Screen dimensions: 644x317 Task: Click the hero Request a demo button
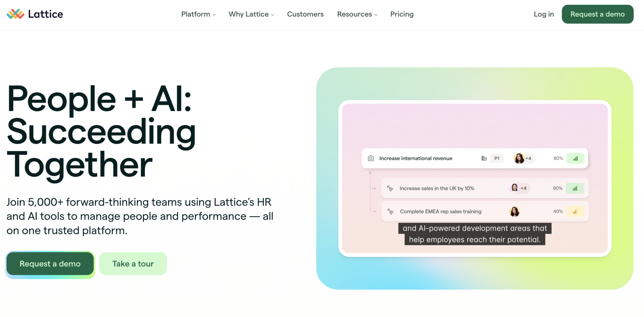(50, 264)
